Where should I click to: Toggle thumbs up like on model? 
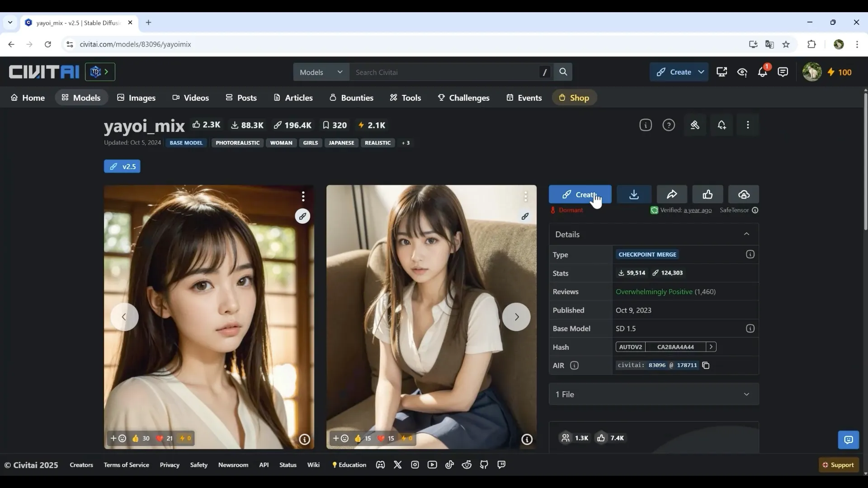pyautogui.click(x=708, y=194)
